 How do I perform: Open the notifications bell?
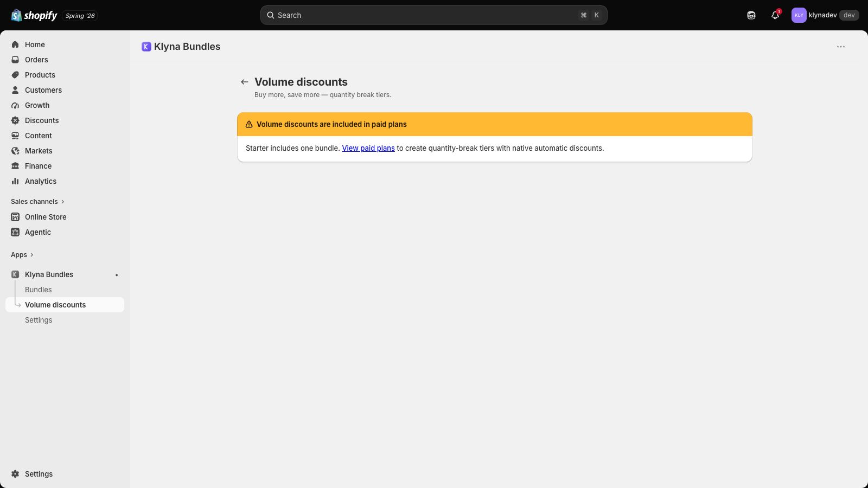[775, 15]
